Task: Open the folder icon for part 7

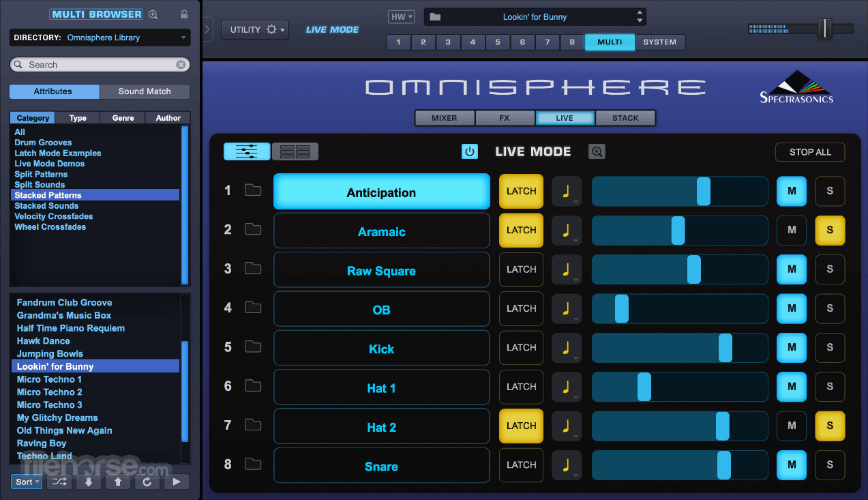Action: point(253,425)
